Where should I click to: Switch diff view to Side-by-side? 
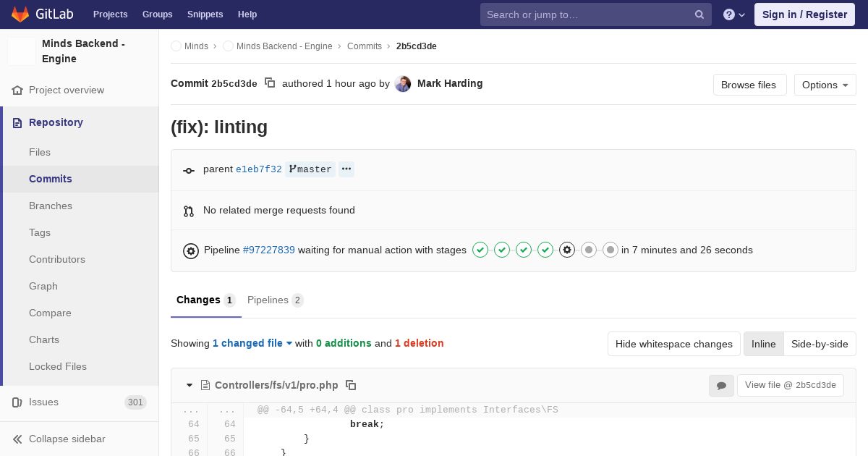820,344
